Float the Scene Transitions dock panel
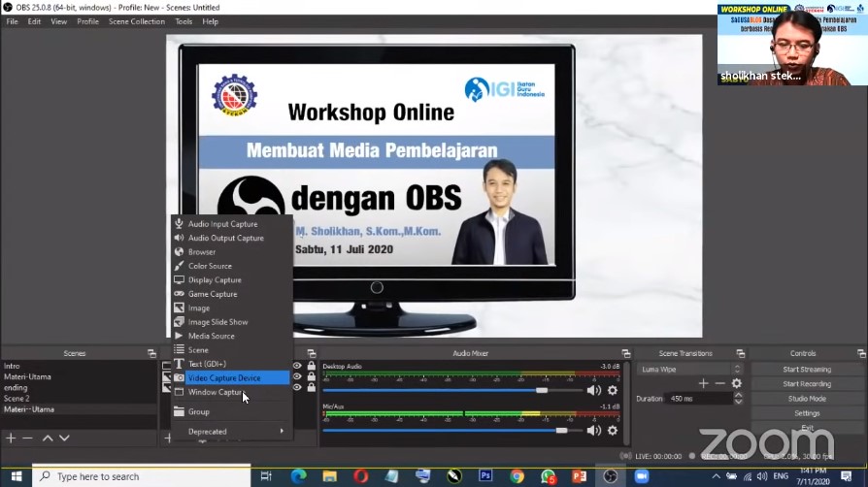 (741, 353)
